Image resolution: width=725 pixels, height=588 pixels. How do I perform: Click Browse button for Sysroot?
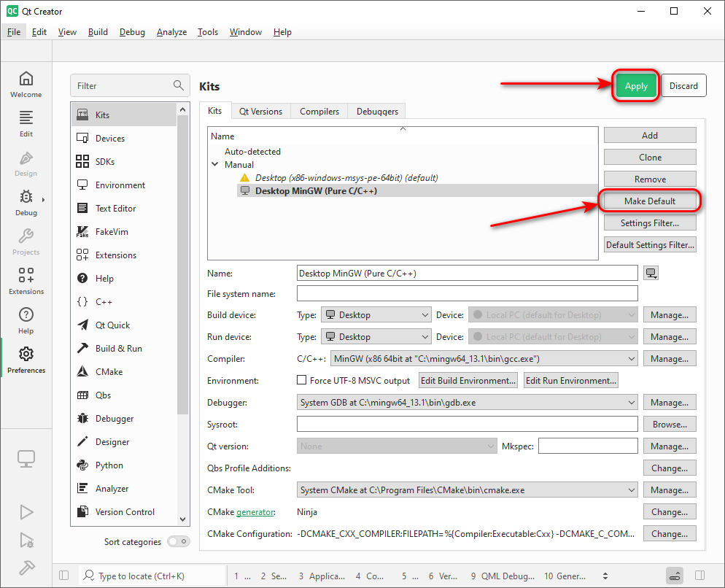point(670,425)
